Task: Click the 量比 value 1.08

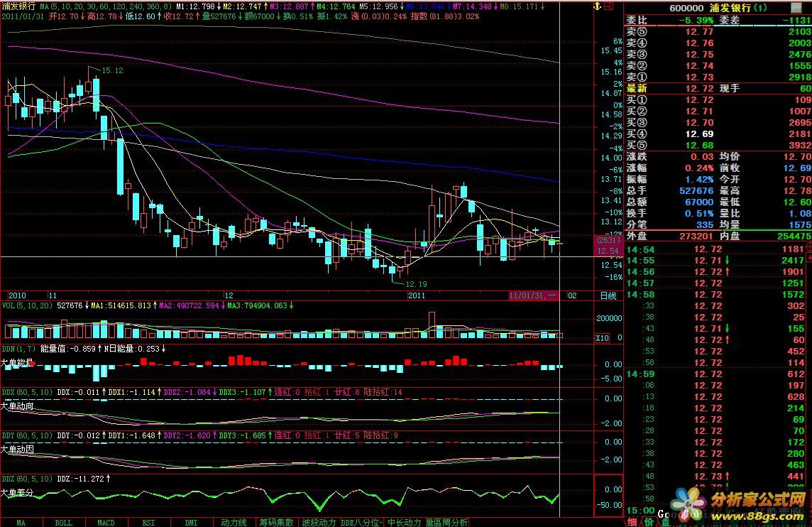Action: click(x=799, y=214)
